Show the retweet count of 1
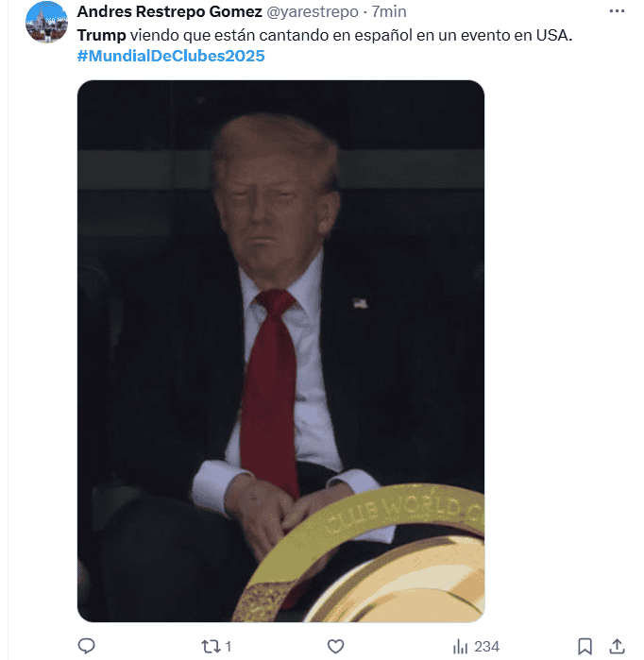Screen dimensions: 644x660 (x=228, y=646)
